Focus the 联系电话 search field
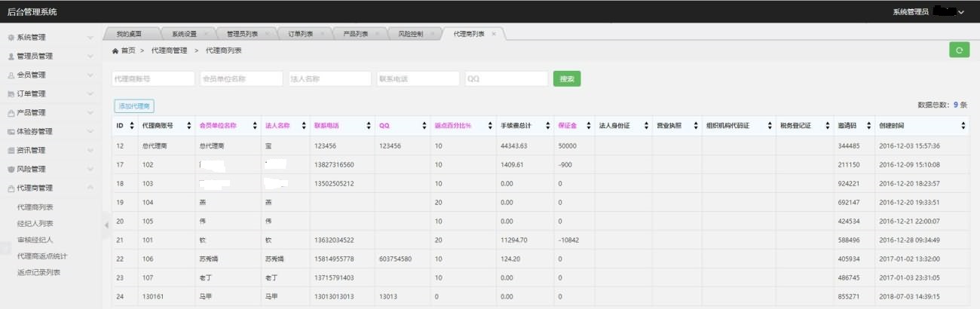This screenshot has width=980, height=309. (x=418, y=78)
